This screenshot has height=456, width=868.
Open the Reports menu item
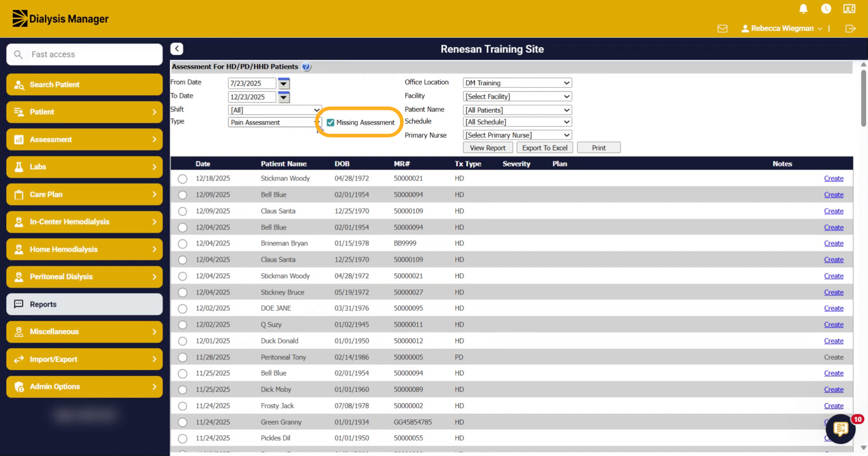pyautogui.click(x=84, y=304)
